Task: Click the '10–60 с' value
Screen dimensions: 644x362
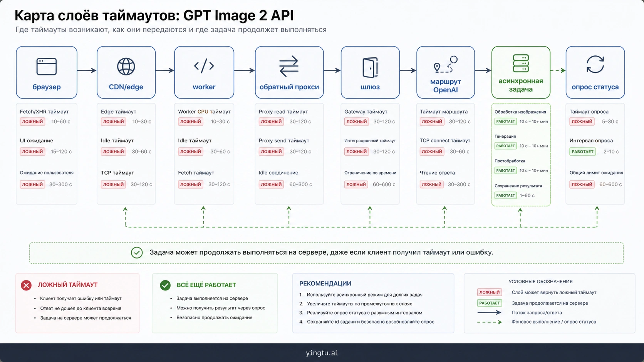Action: pos(61,122)
